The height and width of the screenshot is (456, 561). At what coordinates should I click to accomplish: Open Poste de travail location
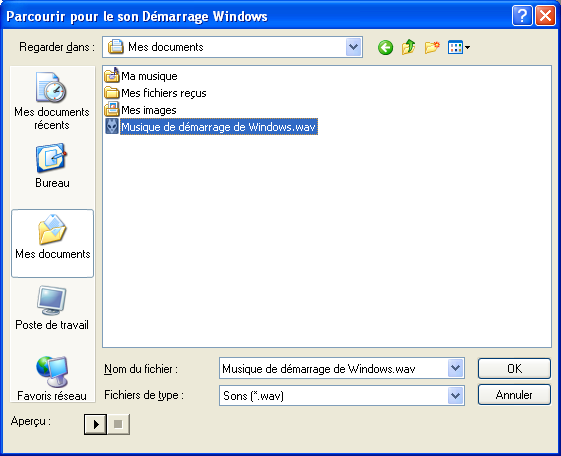pyautogui.click(x=52, y=308)
